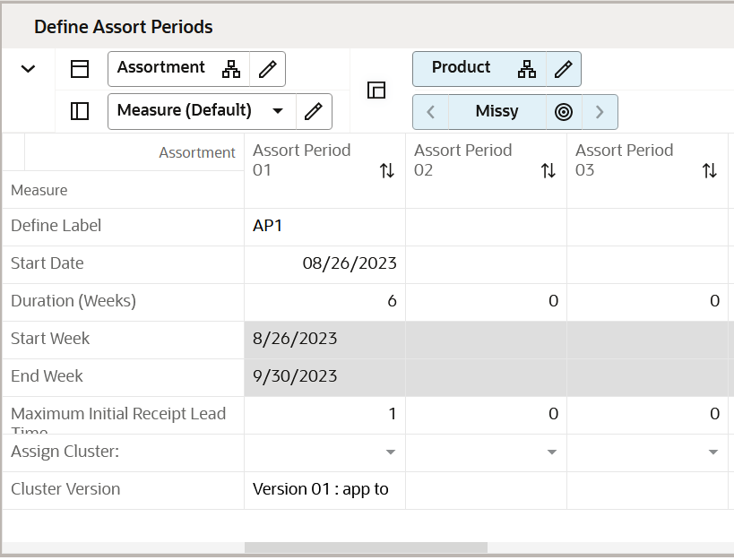The height and width of the screenshot is (560, 734).
Task: Click the column-axis layout icon beside Measure
Action: tap(78, 111)
